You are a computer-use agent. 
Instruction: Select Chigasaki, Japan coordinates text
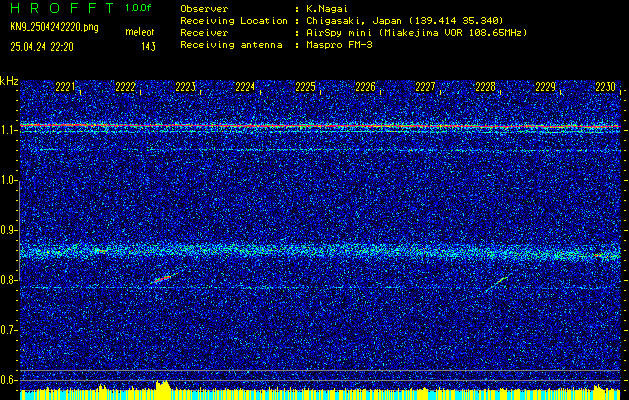(x=405, y=20)
